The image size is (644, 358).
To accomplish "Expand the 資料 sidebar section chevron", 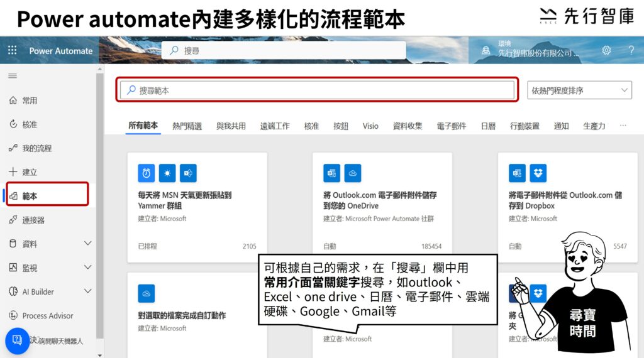I will pyautogui.click(x=87, y=244).
